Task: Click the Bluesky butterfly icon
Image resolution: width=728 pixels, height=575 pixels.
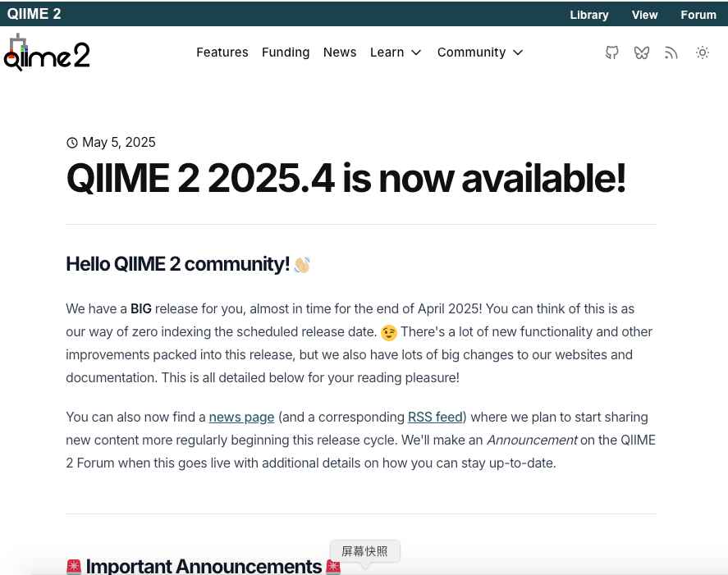Action: (642, 52)
